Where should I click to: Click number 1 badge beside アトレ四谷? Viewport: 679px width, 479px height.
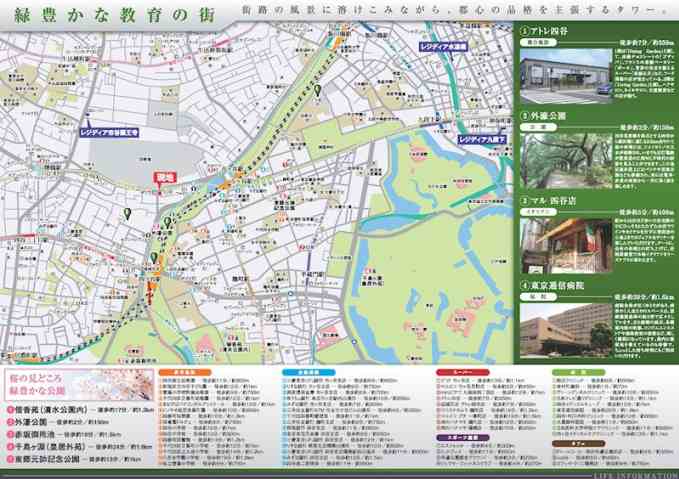click(x=525, y=32)
